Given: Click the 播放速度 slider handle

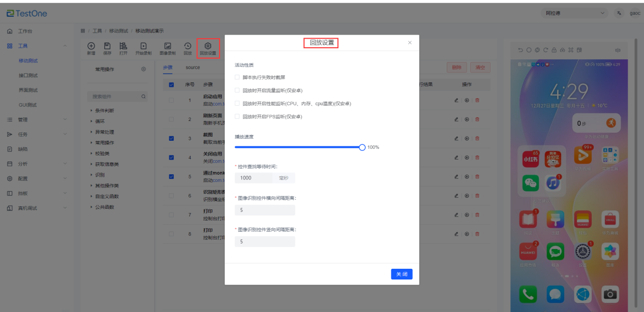Looking at the screenshot, I should click(362, 147).
